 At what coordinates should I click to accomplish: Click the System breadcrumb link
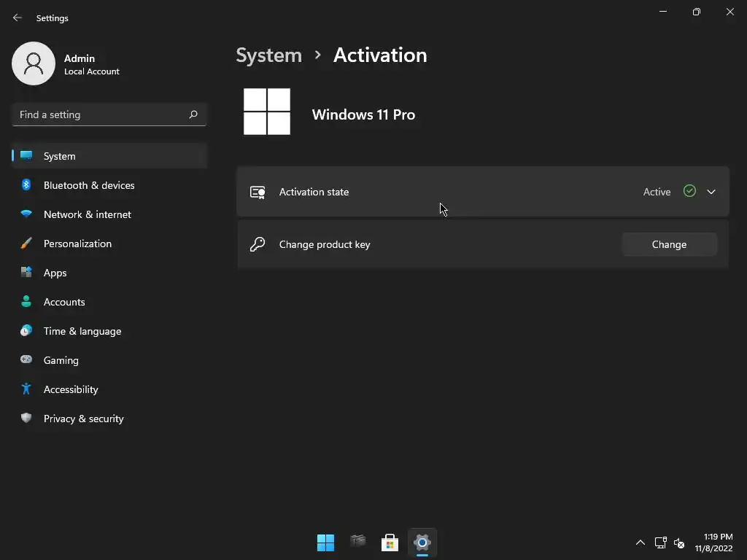[x=268, y=55]
